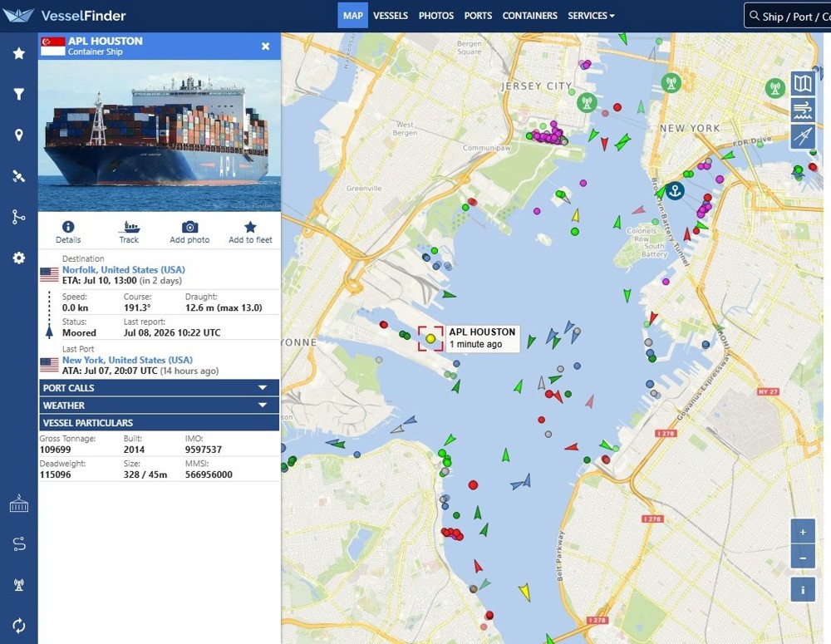
Task: Click the blue anchor port marker
Action: point(675,190)
